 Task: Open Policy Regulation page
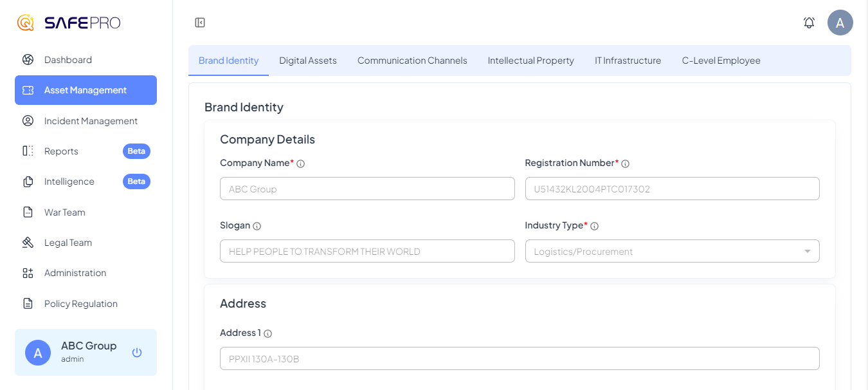click(x=86, y=304)
